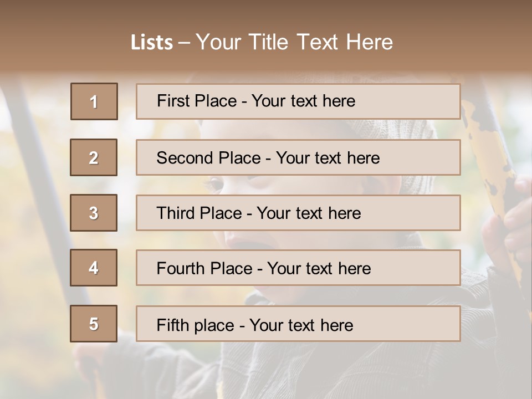Click the 'Fifth place' text box
The width and height of the screenshot is (532, 399).
point(298,324)
